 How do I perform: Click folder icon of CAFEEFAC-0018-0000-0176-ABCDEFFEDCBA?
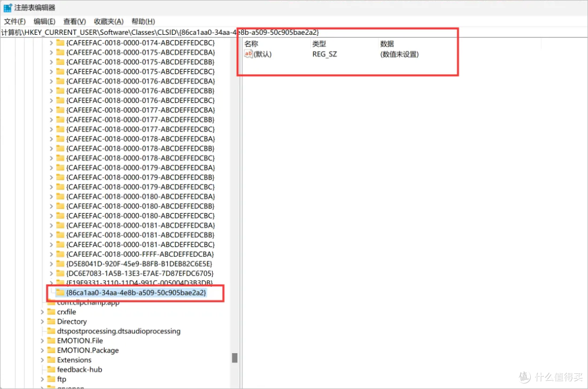[60, 81]
